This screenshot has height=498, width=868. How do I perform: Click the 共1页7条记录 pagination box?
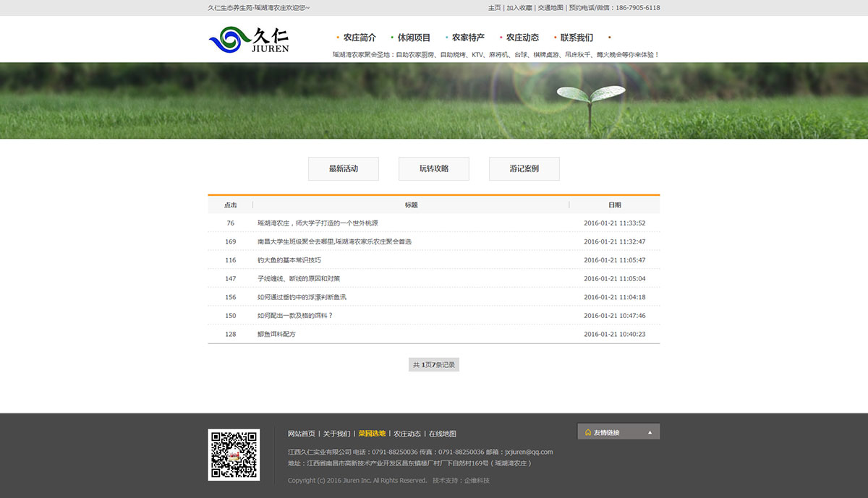[434, 365]
